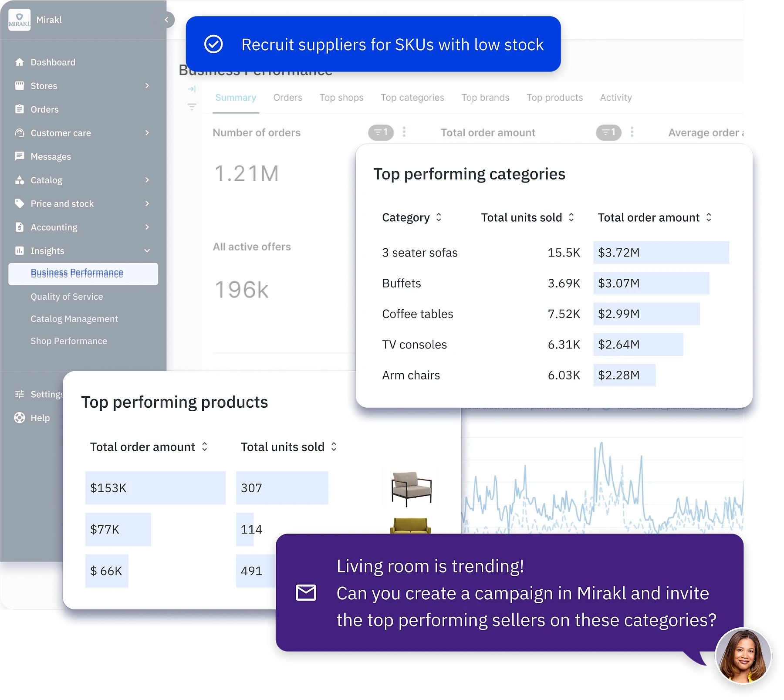This screenshot has width=784, height=700.
Task: Click the Stores shop icon
Action: click(19, 86)
